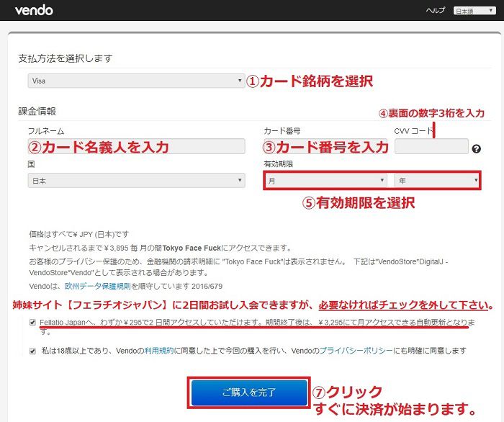Click the CVV help question mark icon
The height and width of the screenshot is (422, 504).
click(477, 149)
